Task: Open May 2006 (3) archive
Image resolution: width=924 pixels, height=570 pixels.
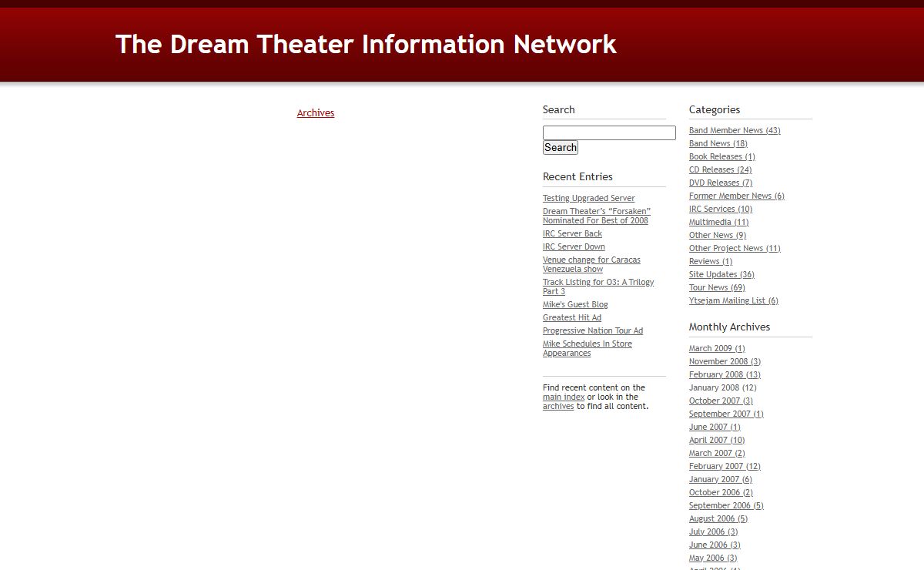Action: coord(713,558)
